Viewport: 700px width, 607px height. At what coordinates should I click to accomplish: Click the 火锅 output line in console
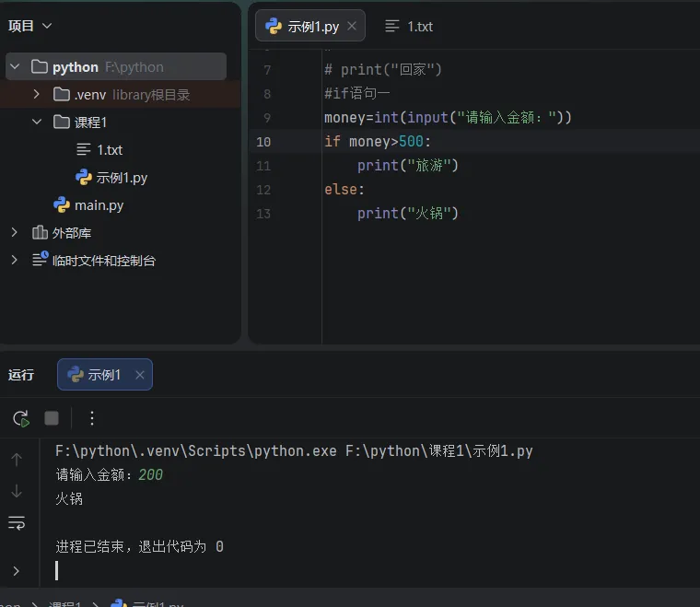click(x=69, y=498)
